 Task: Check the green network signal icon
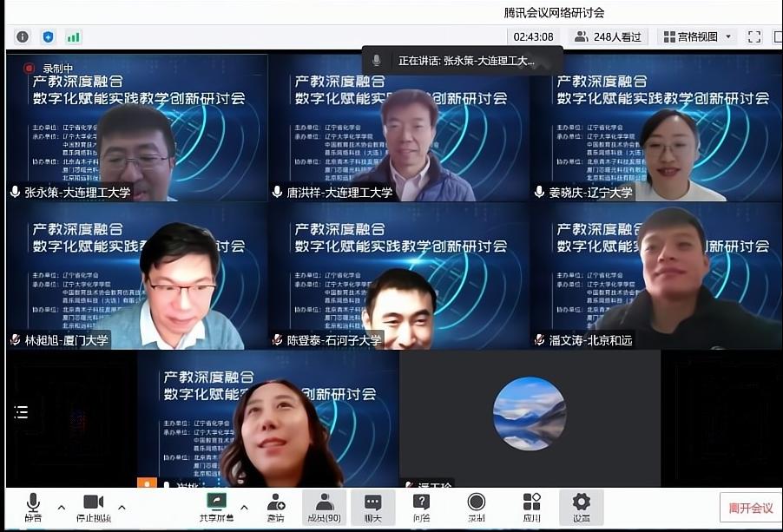click(x=74, y=36)
